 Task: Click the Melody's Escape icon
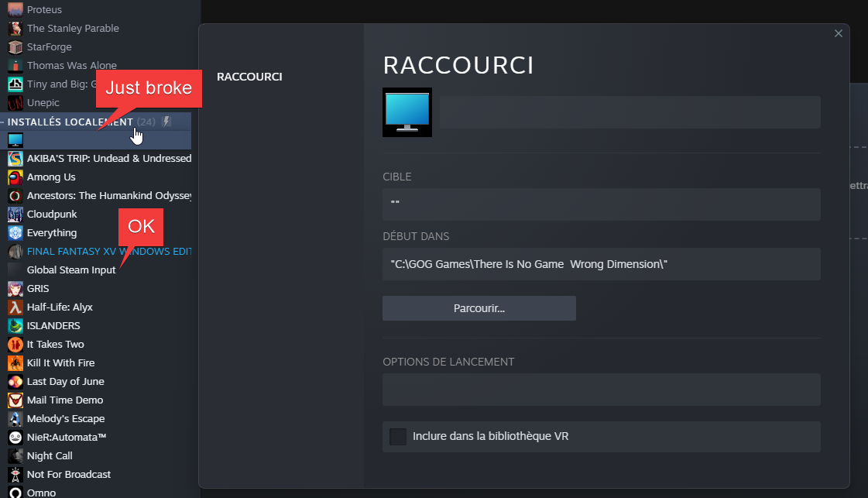click(x=15, y=419)
